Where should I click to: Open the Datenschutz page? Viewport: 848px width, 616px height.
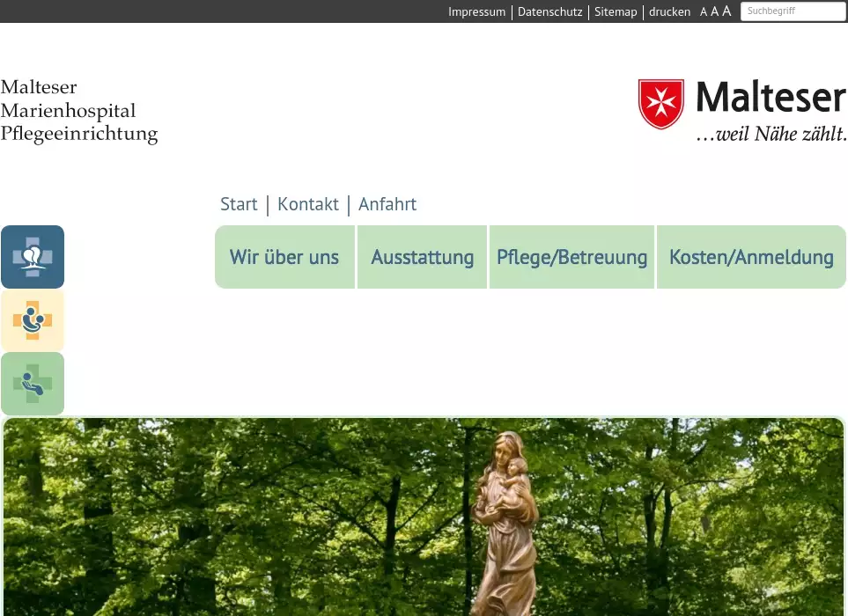click(549, 12)
